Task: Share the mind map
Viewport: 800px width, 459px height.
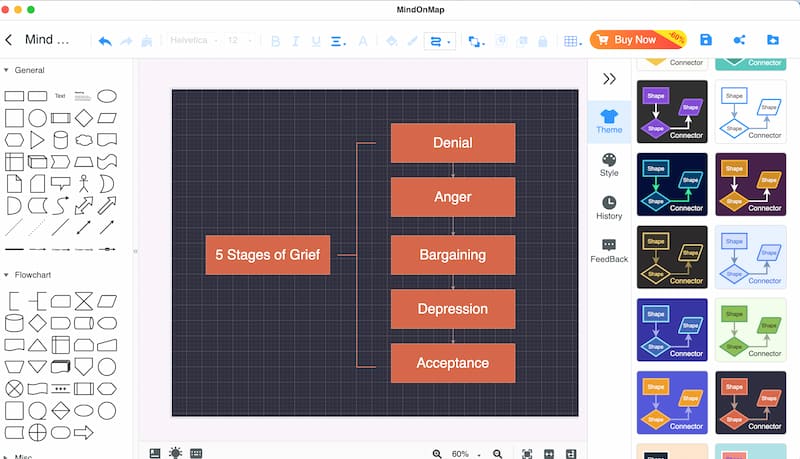Action: [x=739, y=40]
